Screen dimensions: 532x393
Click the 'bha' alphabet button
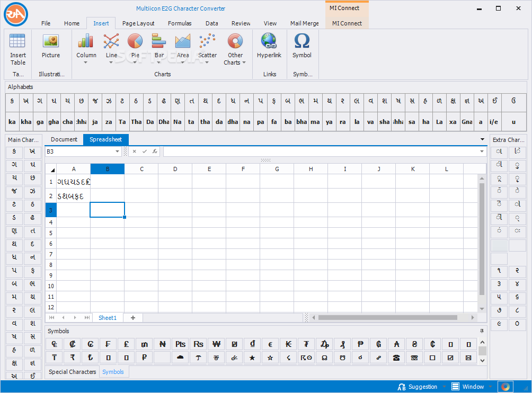(302, 122)
